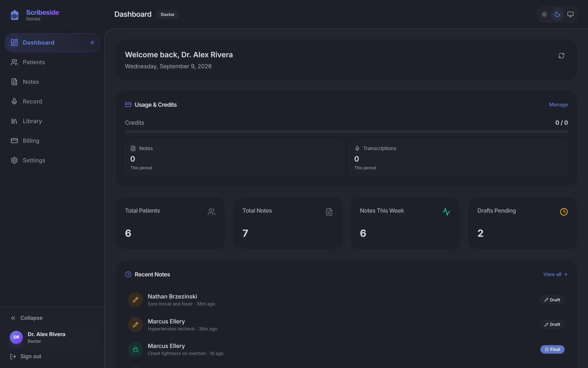Open the Record sidebar item
This screenshot has height=368, width=588.
(52, 101)
